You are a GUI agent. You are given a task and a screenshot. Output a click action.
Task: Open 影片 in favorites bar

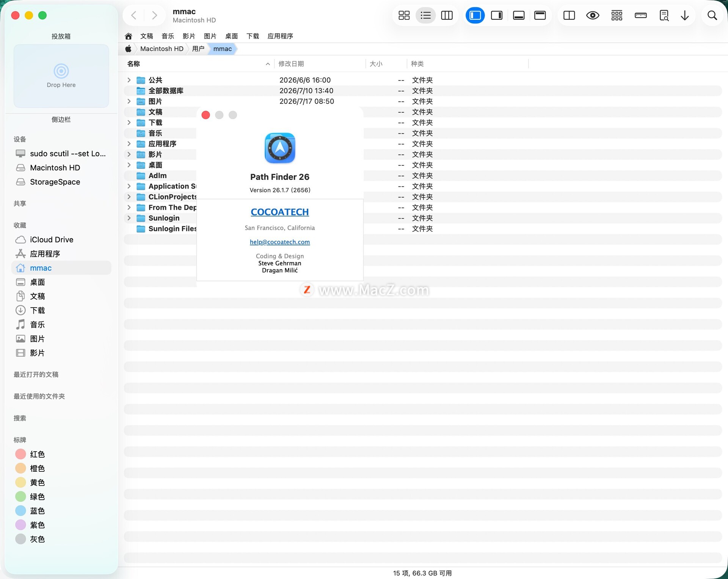pyautogui.click(x=189, y=36)
